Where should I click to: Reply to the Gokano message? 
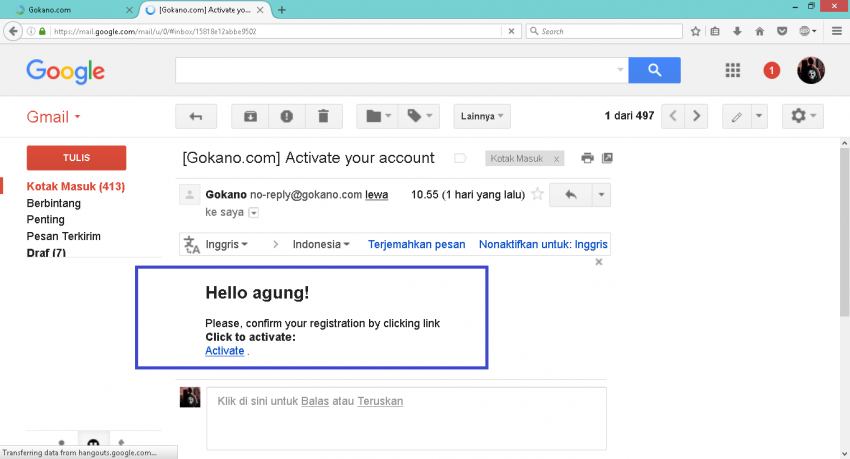point(570,195)
